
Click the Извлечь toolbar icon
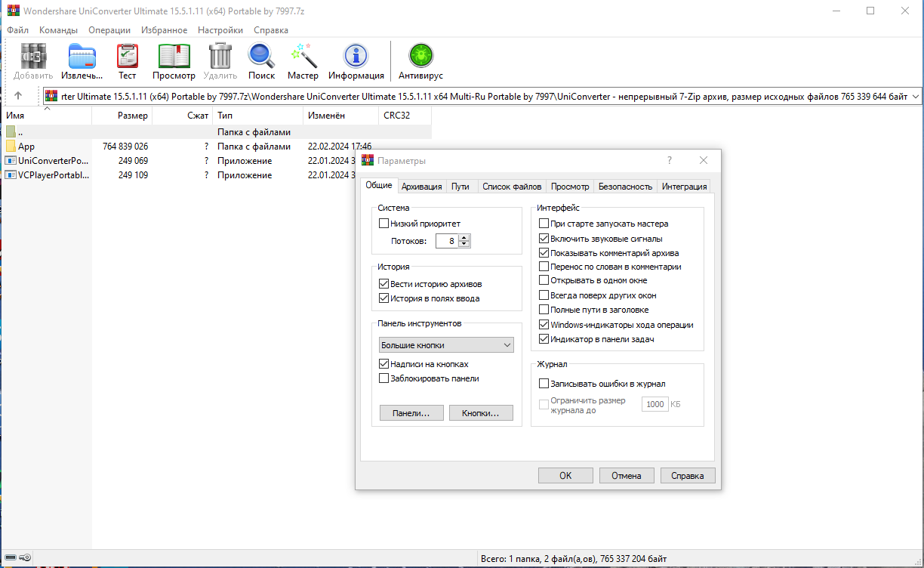click(82, 56)
